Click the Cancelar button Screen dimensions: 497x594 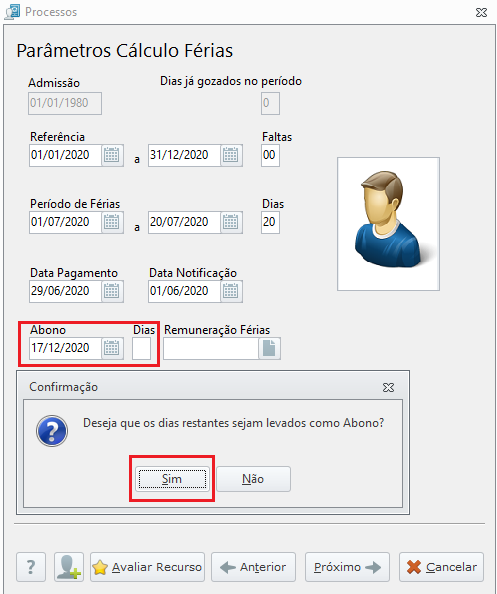(x=441, y=567)
